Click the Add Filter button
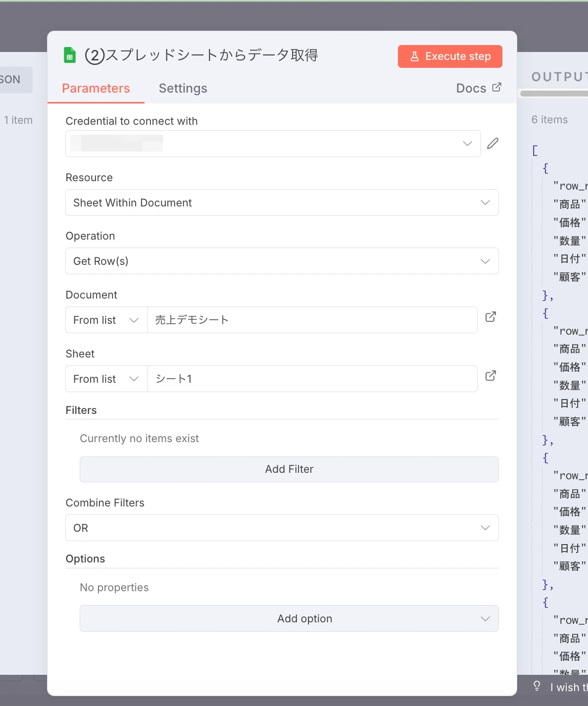588x706 pixels. tap(289, 469)
